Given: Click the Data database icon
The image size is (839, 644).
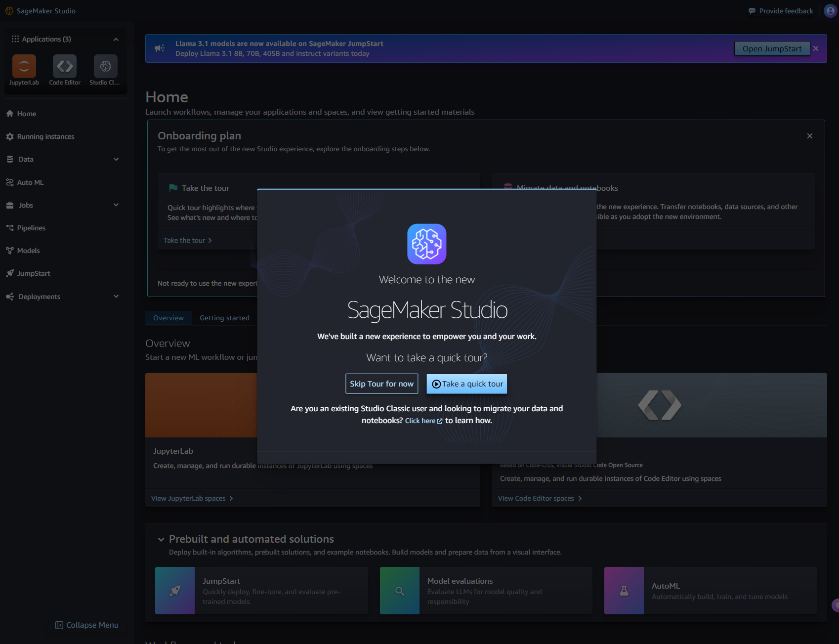Looking at the screenshot, I should pyautogui.click(x=10, y=159).
